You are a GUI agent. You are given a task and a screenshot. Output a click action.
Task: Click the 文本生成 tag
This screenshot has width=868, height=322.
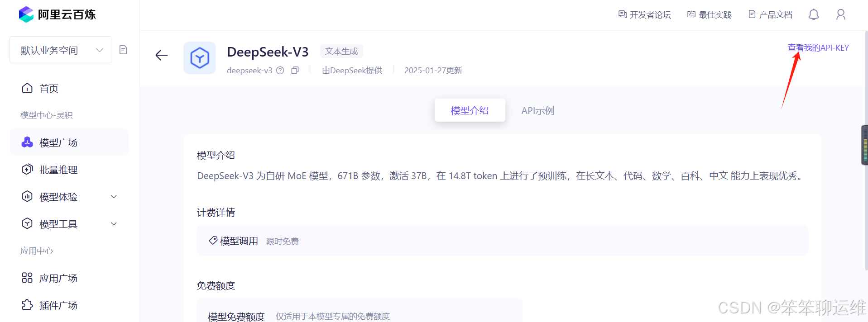tap(341, 51)
